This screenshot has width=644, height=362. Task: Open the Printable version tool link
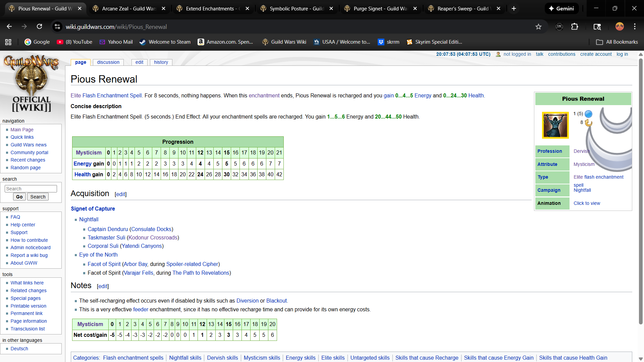[x=28, y=306]
